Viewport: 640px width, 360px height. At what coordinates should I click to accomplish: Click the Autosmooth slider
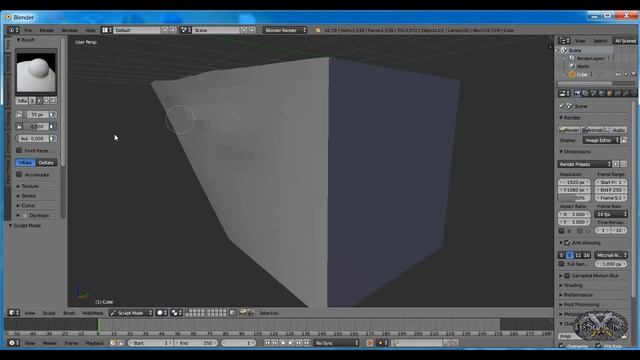tap(32, 139)
